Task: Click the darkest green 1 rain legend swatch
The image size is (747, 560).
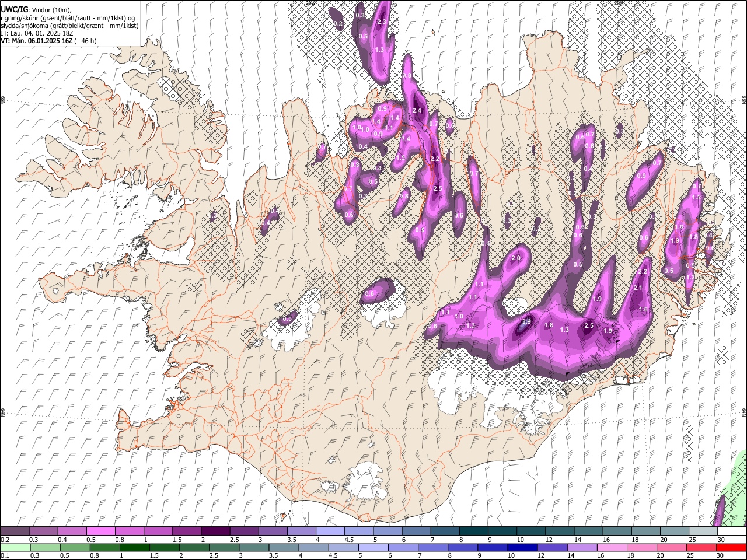Action: [x=134, y=547]
